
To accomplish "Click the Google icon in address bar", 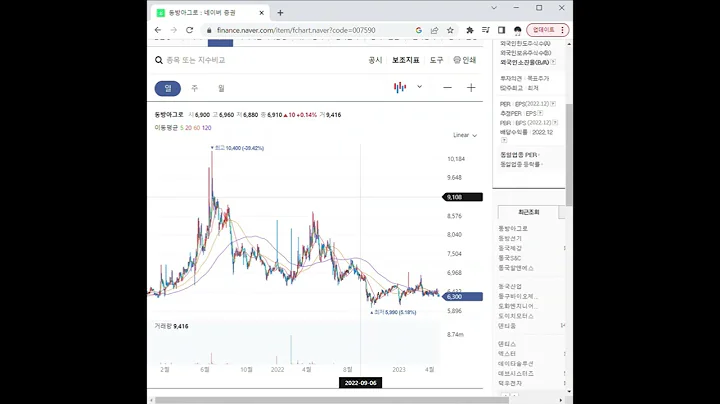I will 418,30.
